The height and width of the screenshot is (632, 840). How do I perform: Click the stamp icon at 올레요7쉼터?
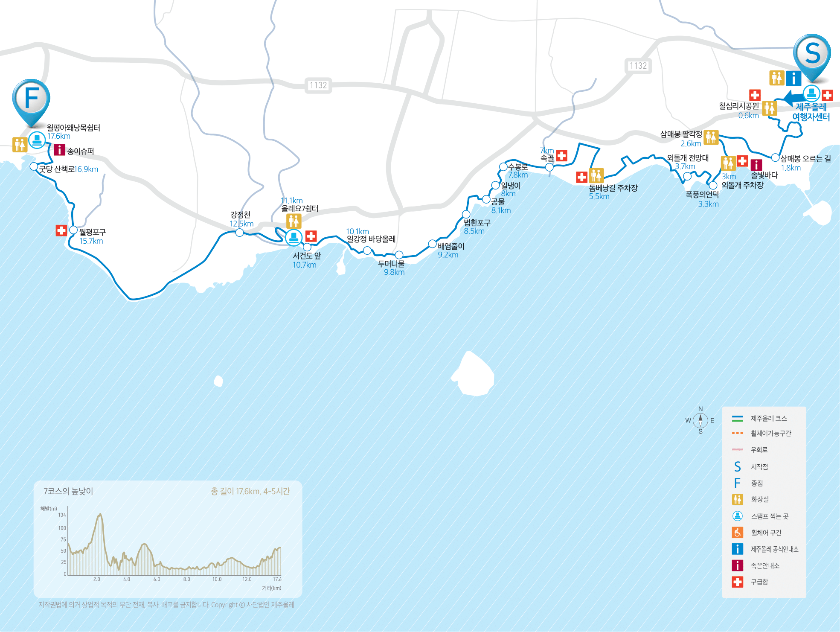(x=294, y=237)
